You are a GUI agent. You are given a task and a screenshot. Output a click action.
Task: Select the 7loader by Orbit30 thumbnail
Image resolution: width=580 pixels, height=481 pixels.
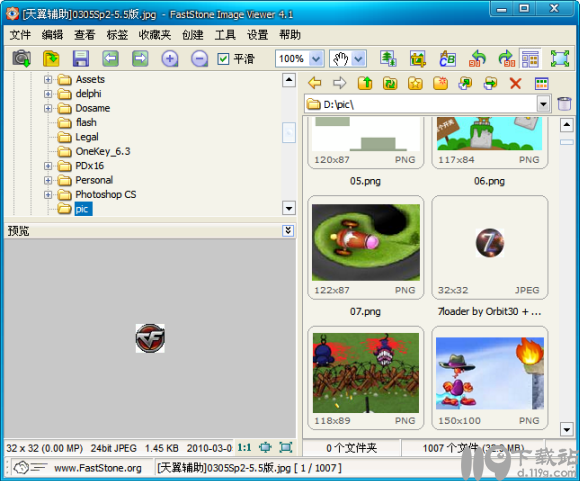coord(489,247)
